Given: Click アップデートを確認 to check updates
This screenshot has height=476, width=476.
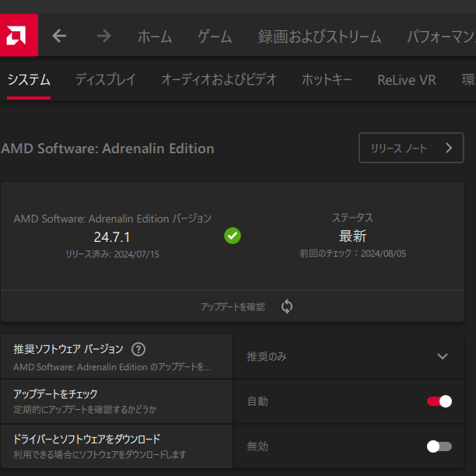Looking at the screenshot, I should pyautogui.click(x=233, y=306).
